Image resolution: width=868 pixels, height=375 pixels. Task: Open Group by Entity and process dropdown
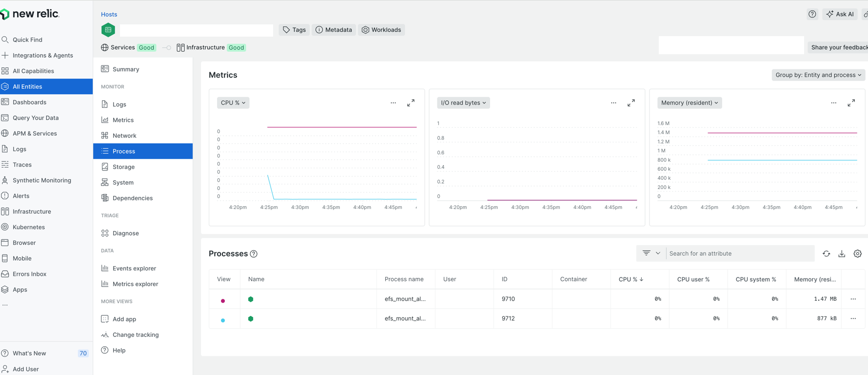point(818,75)
